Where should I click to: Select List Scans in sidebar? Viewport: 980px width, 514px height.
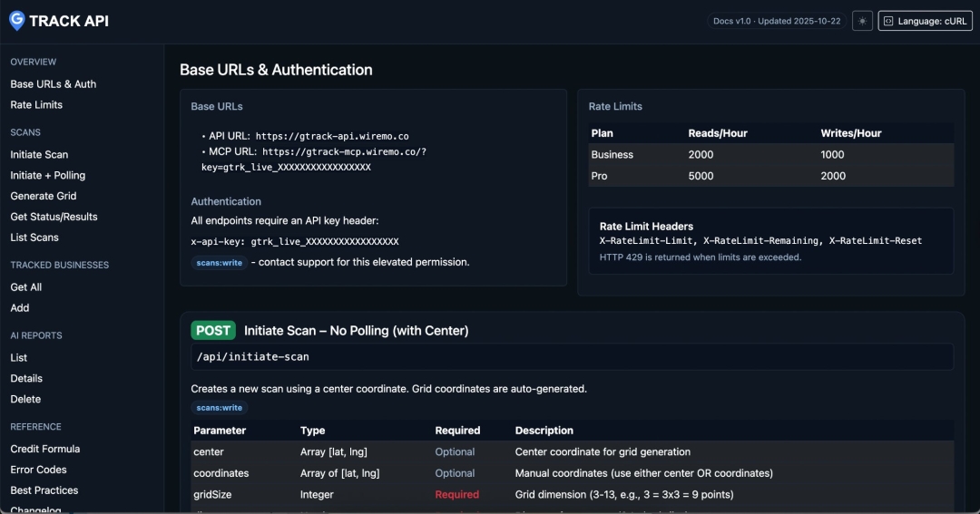34,238
